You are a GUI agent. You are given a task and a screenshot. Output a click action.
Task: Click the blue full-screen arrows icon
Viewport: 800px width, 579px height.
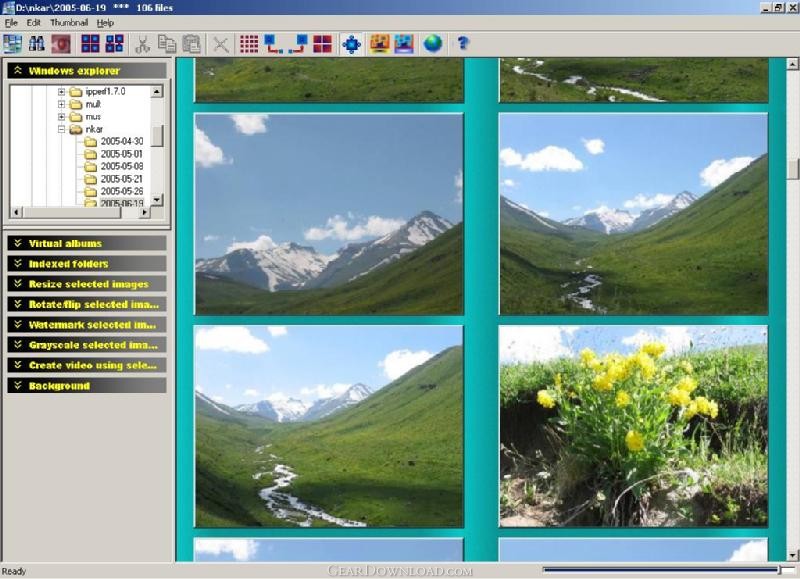(352, 44)
